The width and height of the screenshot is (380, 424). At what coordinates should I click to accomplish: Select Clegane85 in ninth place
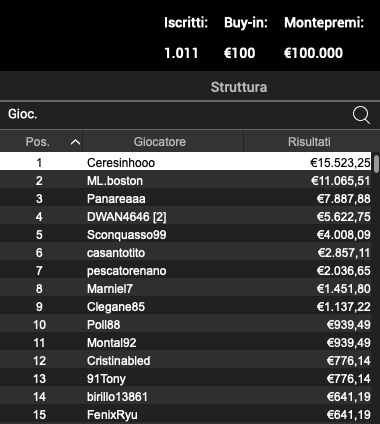(x=185, y=307)
